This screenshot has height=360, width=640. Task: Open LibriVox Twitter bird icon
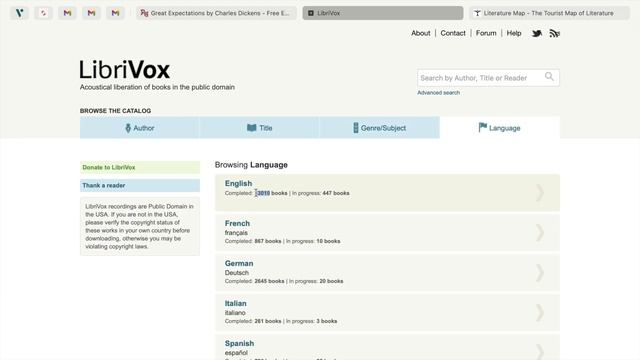pos(537,33)
